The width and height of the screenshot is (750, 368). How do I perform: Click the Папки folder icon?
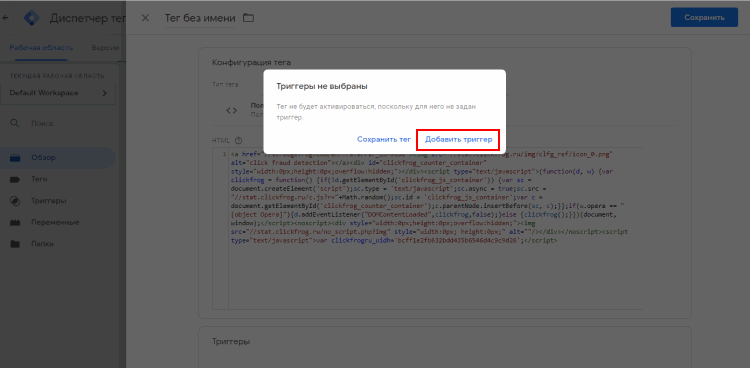pyautogui.click(x=15, y=244)
